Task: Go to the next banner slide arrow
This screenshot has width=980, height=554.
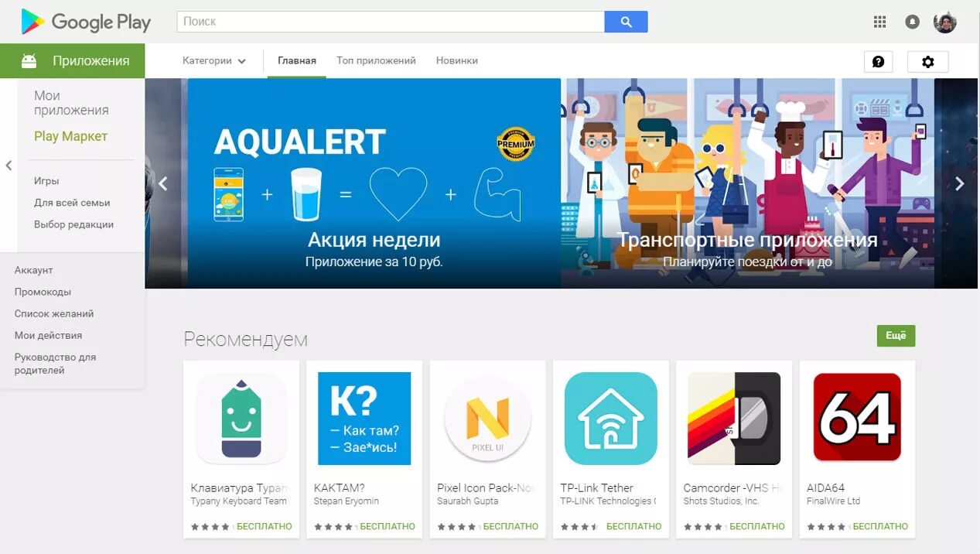Action: (960, 183)
